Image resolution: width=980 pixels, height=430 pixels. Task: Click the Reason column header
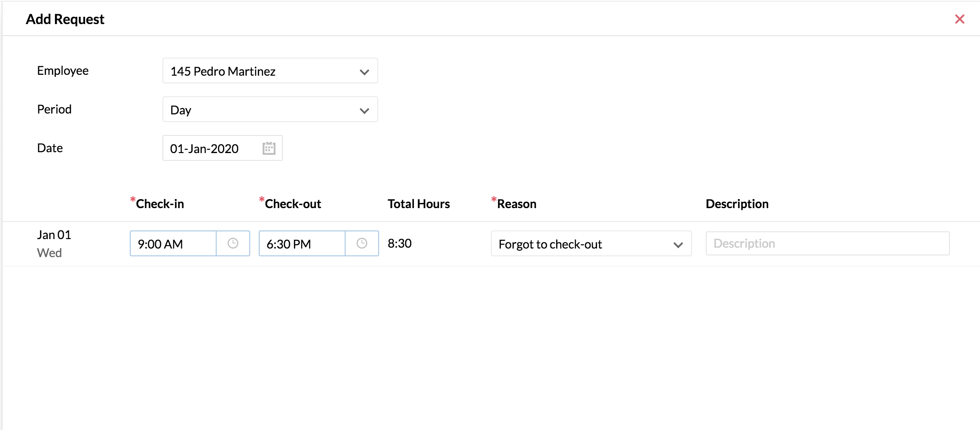click(516, 204)
